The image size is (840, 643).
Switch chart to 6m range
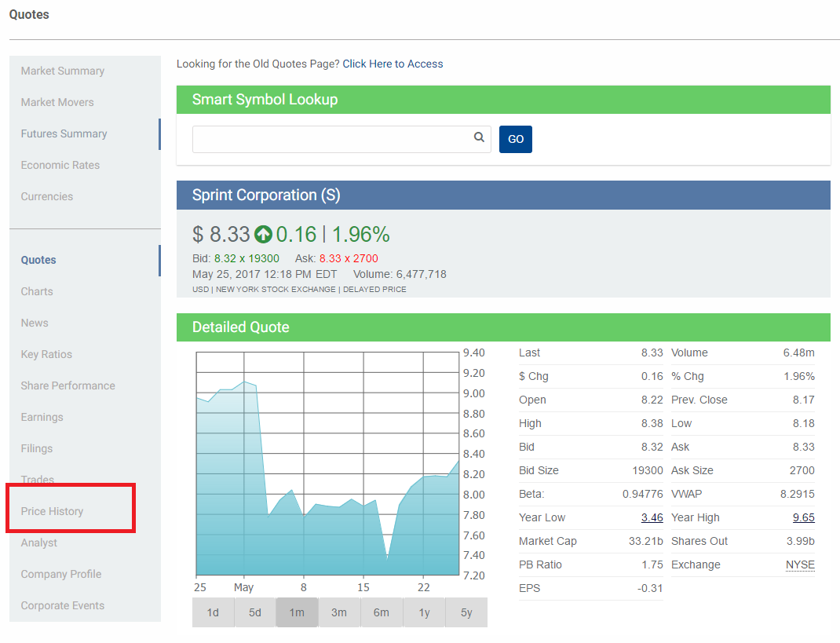[x=382, y=612]
